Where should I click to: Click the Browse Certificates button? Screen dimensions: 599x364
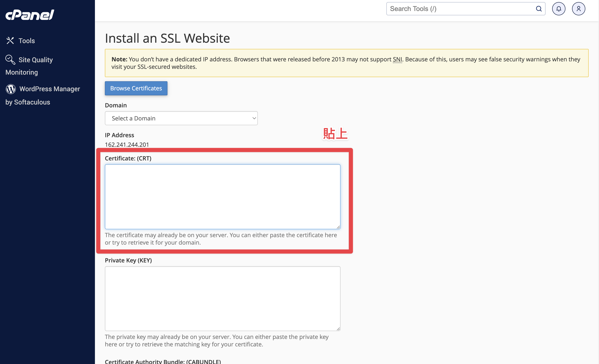pos(136,88)
